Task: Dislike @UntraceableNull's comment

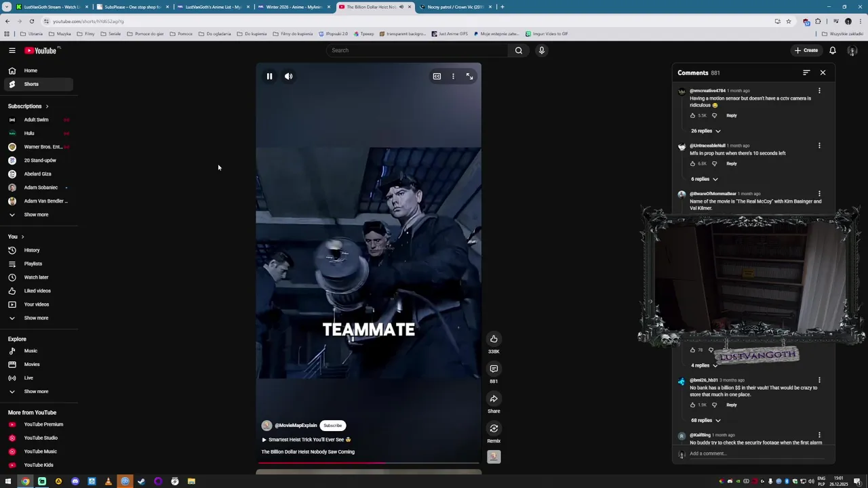Action: (x=714, y=163)
